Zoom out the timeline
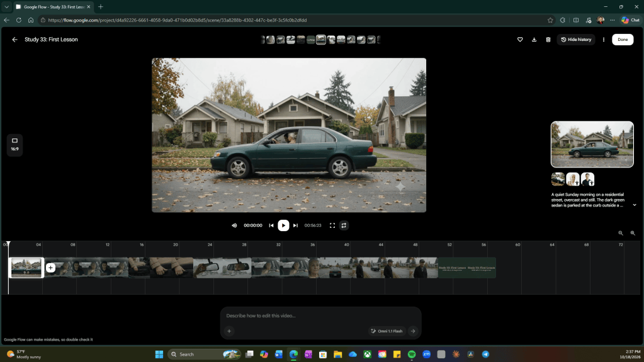 point(621,233)
